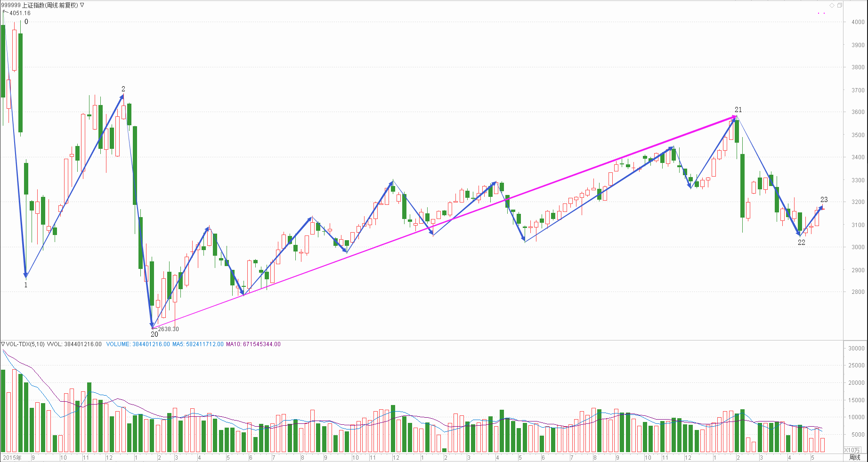The width and height of the screenshot is (868, 462).
Task: Select wave point label 20 at the bottom
Action: [154, 334]
